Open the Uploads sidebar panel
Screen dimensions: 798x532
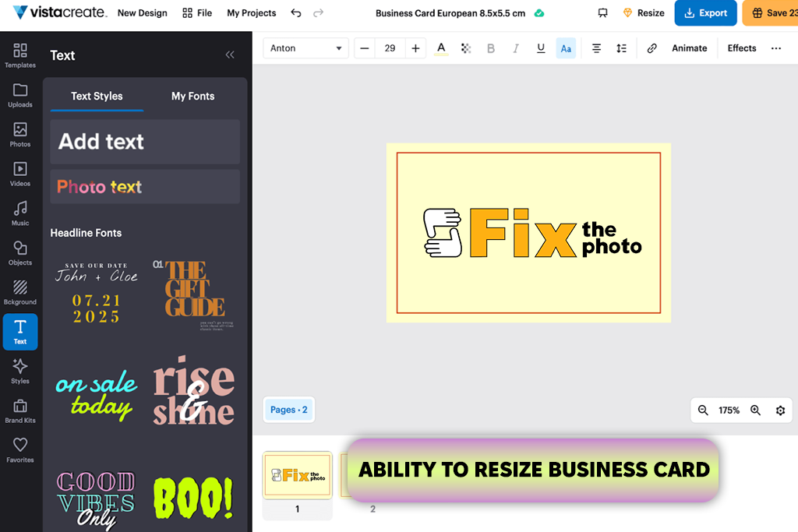(x=20, y=94)
